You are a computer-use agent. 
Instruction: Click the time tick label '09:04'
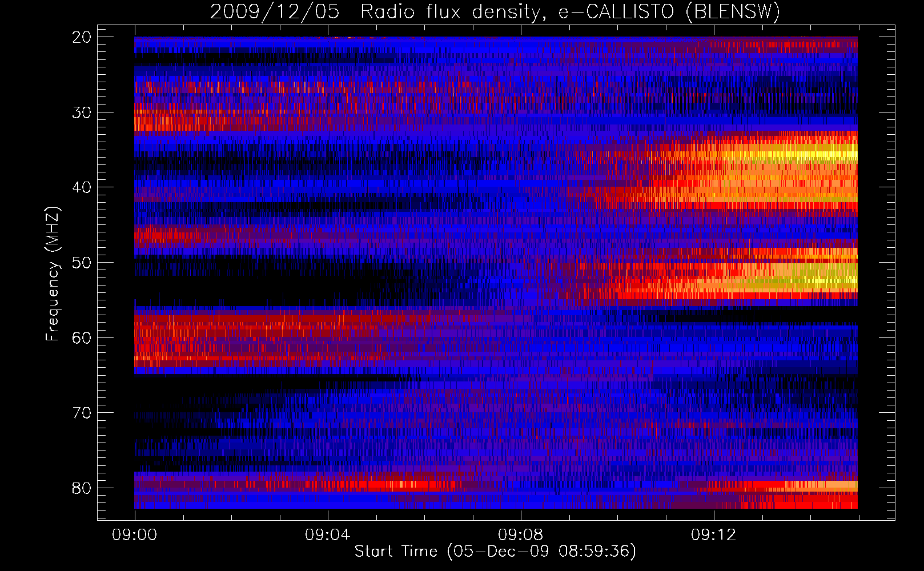point(327,535)
